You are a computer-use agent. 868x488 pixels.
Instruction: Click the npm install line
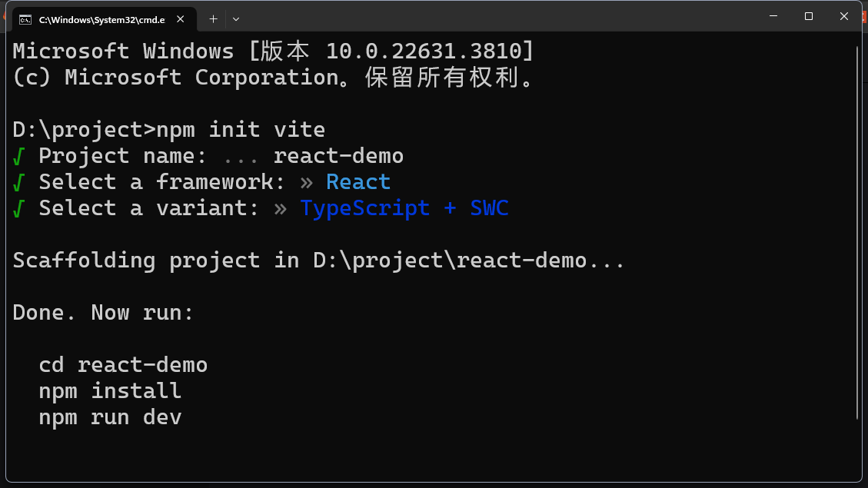click(x=110, y=390)
